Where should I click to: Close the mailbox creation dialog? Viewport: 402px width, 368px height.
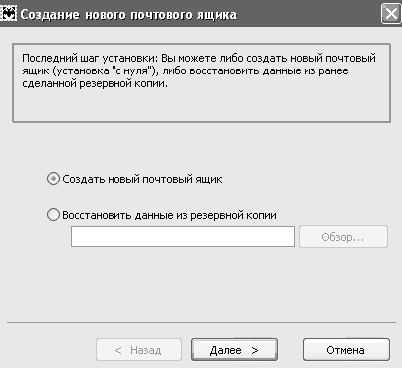(391, 14)
